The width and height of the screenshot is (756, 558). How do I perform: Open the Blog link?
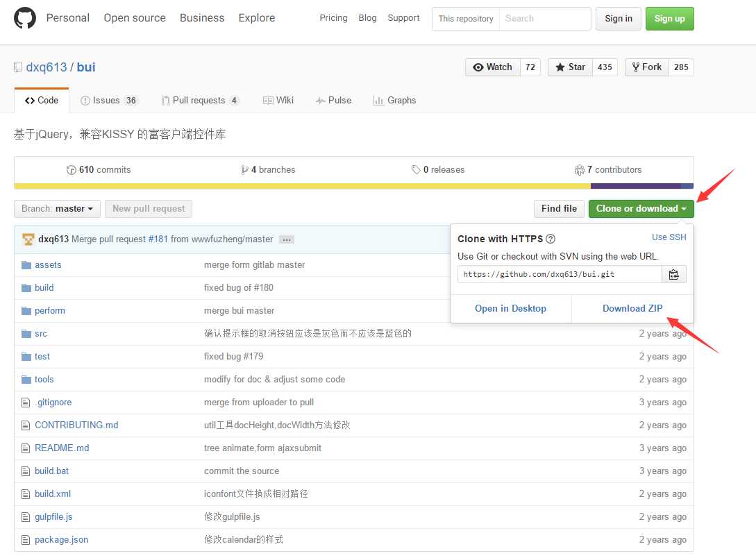(x=367, y=18)
